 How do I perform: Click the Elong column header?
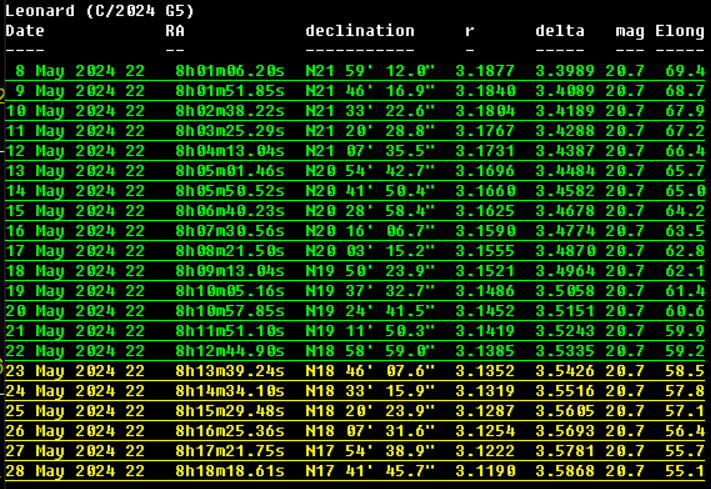pos(680,31)
